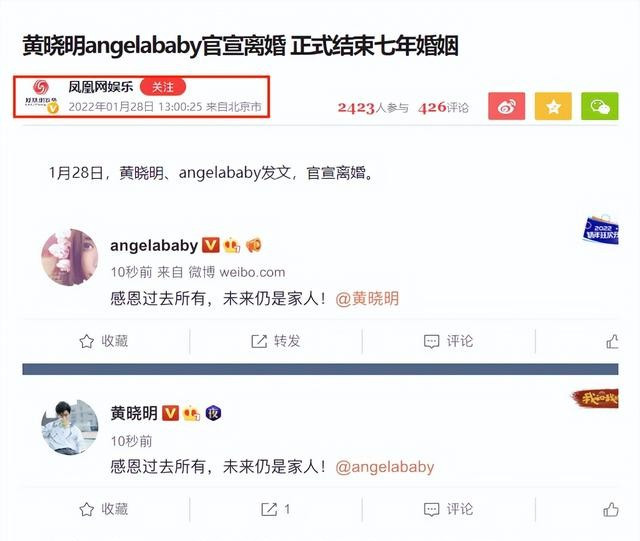
Task: Click the crown badge next to 黄晓明
Action: pyautogui.click(x=191, y=414)
